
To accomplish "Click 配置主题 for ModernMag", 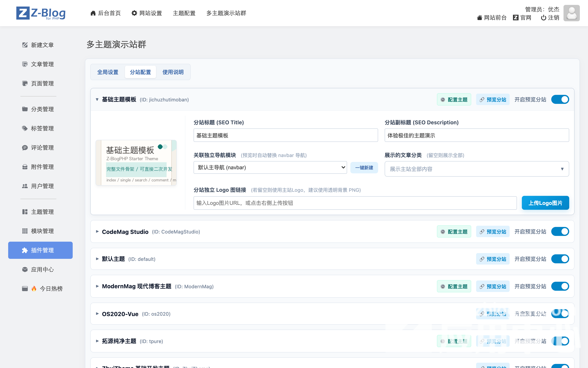I will (x=454, y=286).
